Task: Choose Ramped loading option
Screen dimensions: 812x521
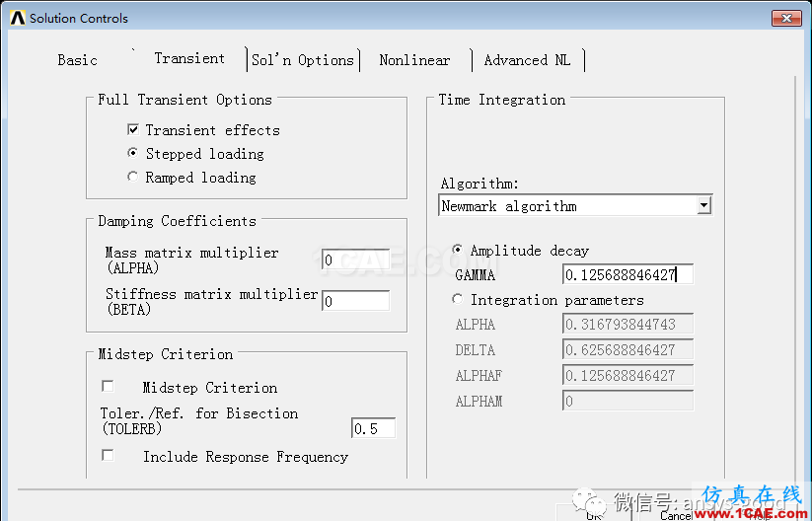Action: coord(133,177)
